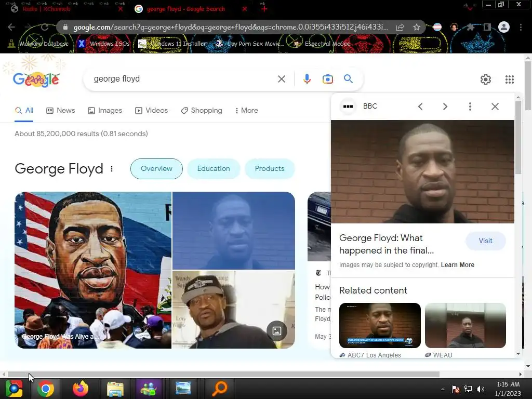Viewport: 532px width, 399px height.
Task: Click the address bar URL
Action: (x=231, y=27)
